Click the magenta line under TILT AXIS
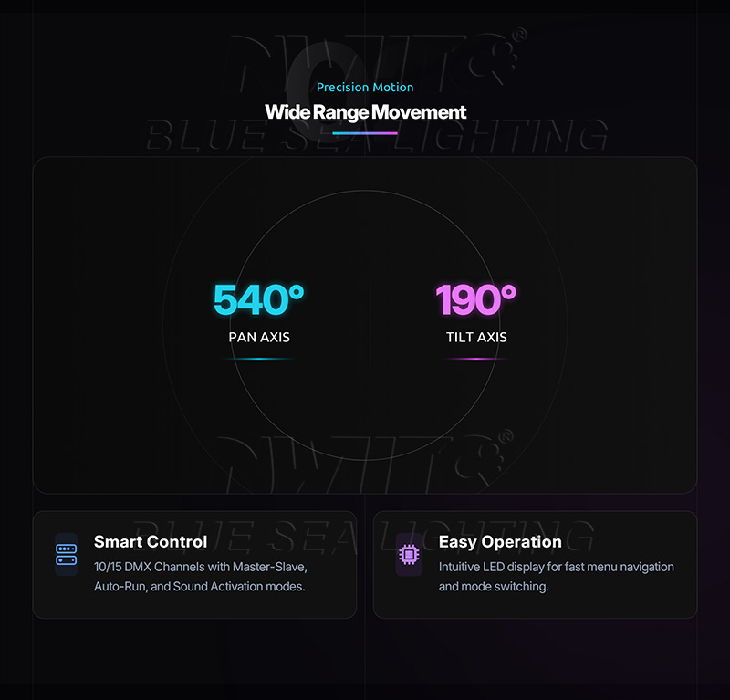 pos(476,360)
